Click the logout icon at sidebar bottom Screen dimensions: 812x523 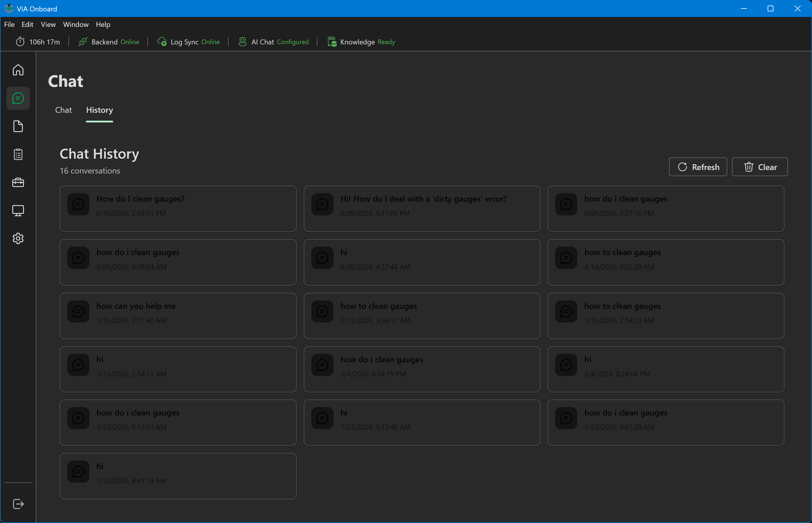click(18, 504)
